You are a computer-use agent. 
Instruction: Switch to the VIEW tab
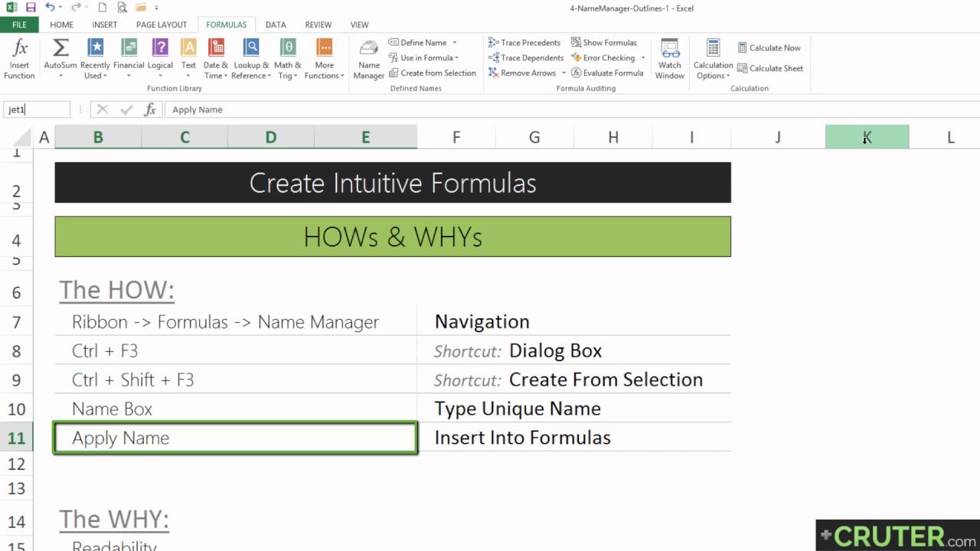pos(360,24)
